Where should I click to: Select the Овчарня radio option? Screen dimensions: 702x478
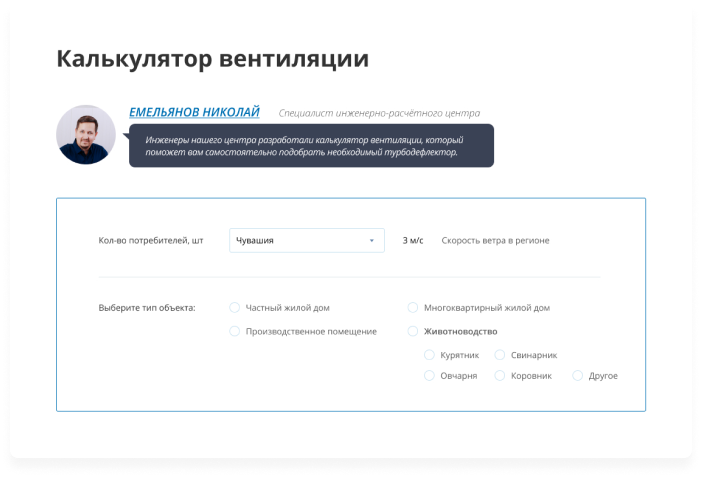pyautogui.click(x=430, y=376)
